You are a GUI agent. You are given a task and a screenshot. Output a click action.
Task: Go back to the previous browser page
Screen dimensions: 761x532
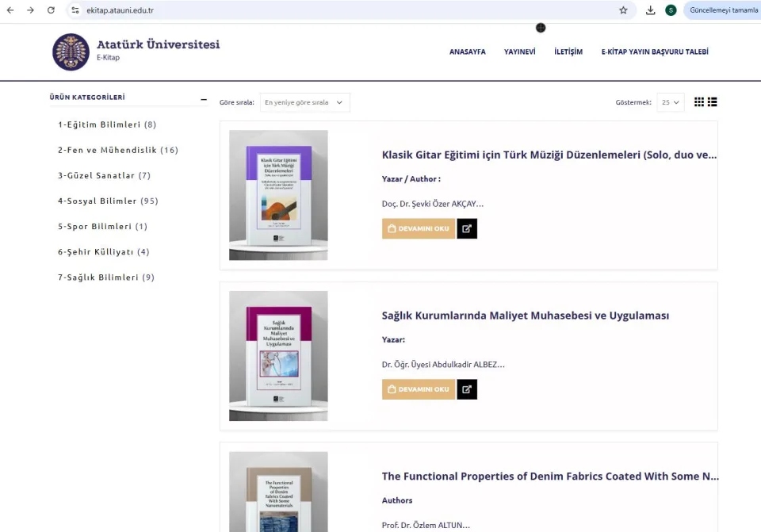click(x=10, y=10)
